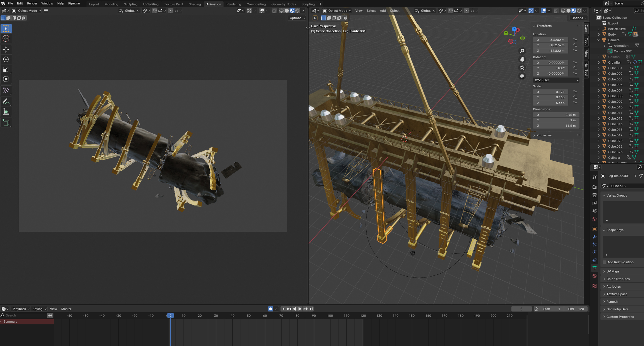Viewport: 644px width, 346px height.
Task: Click the Scale Z value field
Action: pos(550,103)
